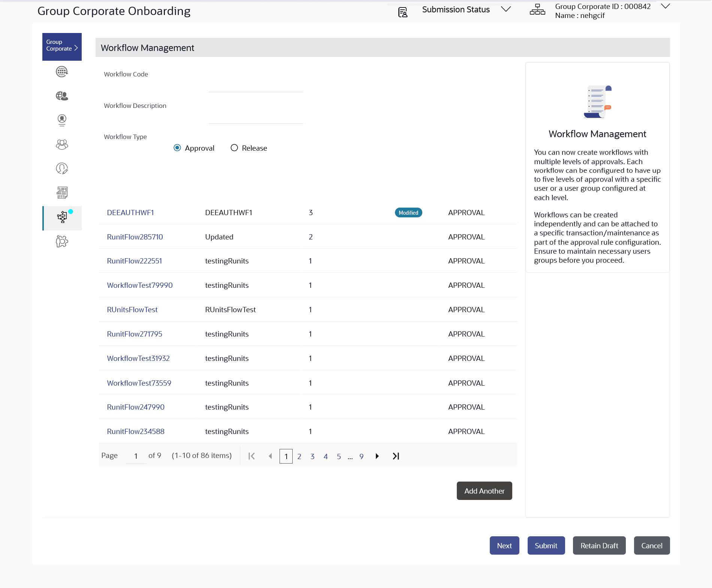The height and width of the screenshot is (588, 712).
Task: Click approval level 3 in DEEAUTHWF1 row
Action: click(311, 212)
